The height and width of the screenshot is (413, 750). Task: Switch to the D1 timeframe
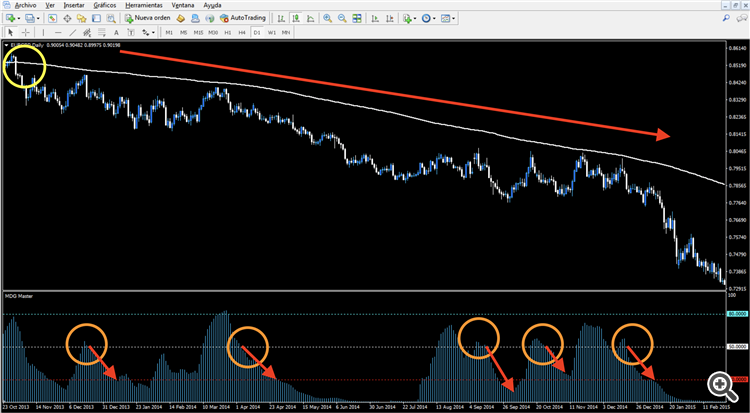[x=257, y=33]
